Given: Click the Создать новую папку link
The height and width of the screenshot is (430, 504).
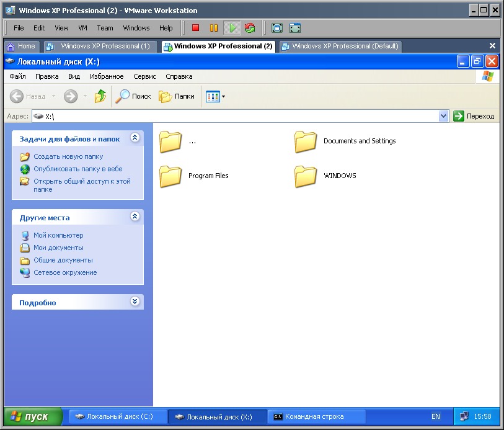Looking at the screenshot, I should point(68,156).
